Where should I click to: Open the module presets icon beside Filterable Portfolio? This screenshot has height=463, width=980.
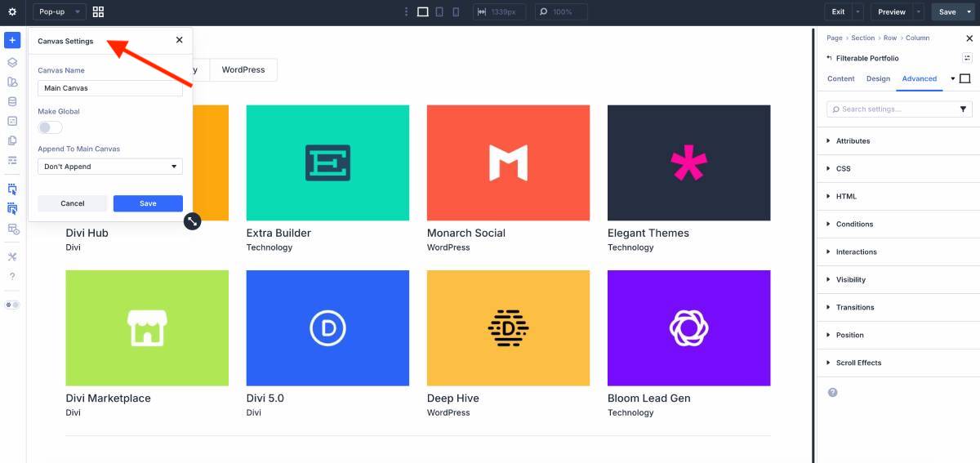[967, 58]
